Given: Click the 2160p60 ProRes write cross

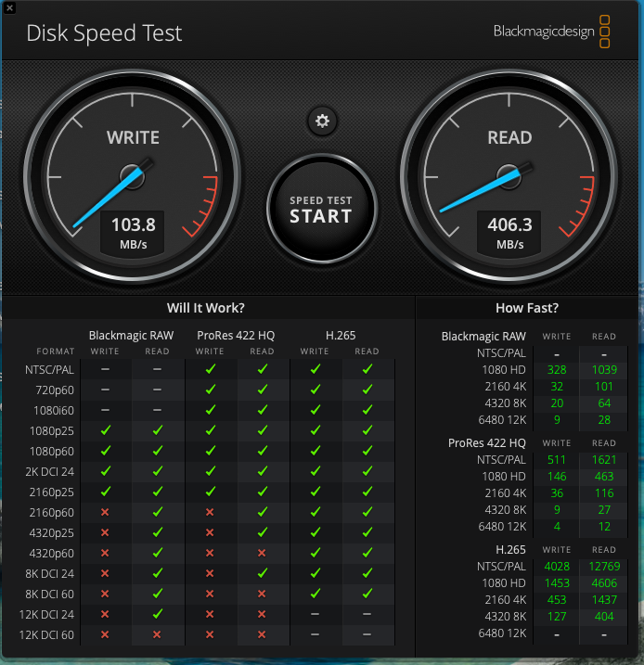Looking at the screenshot, I should click(x=210, y=512).
